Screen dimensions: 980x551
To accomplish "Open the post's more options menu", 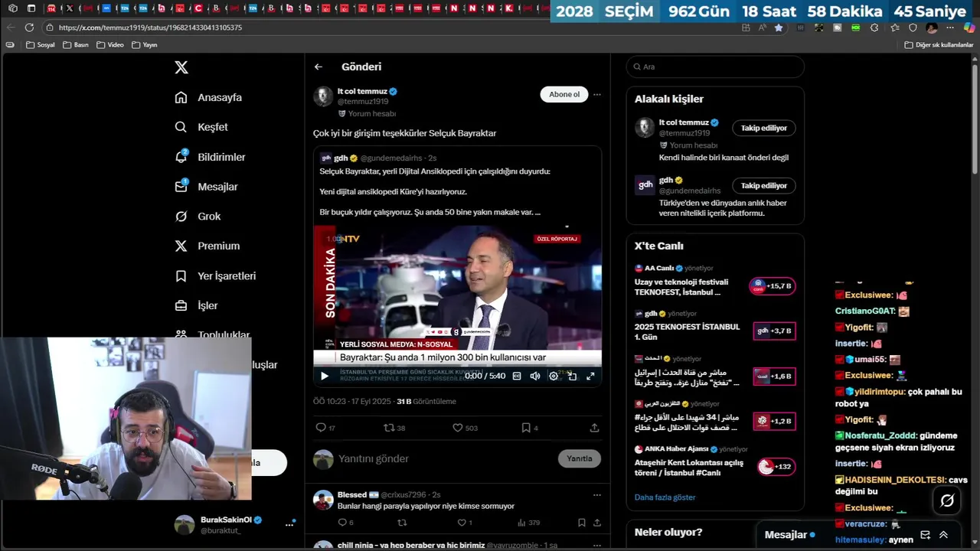I will coord(597,95).
